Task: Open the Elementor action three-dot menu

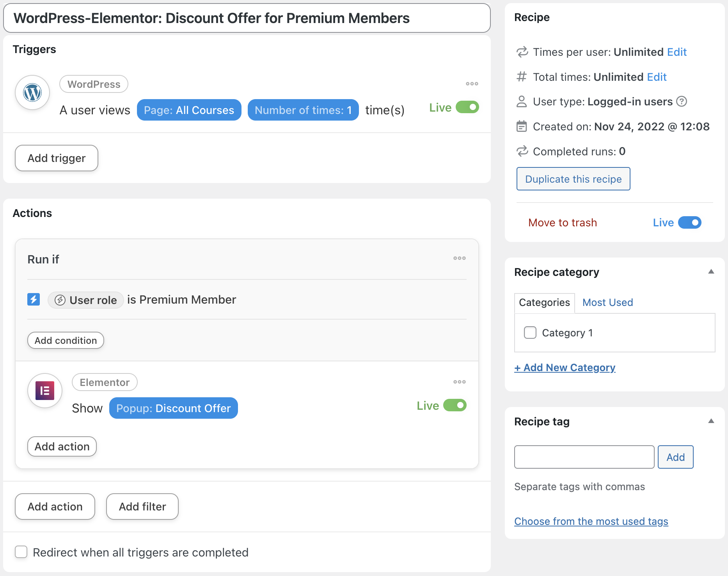Action: click(459, 382)
